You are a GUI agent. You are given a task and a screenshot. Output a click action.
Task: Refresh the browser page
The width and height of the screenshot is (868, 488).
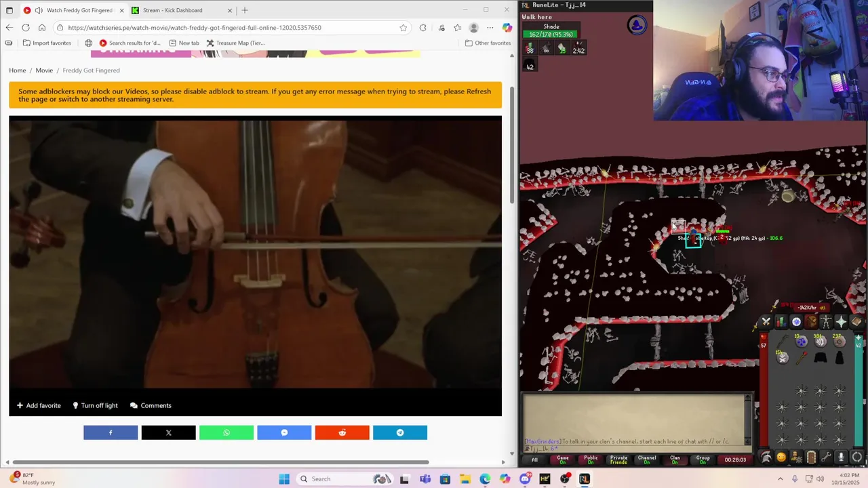click(25, 28)
